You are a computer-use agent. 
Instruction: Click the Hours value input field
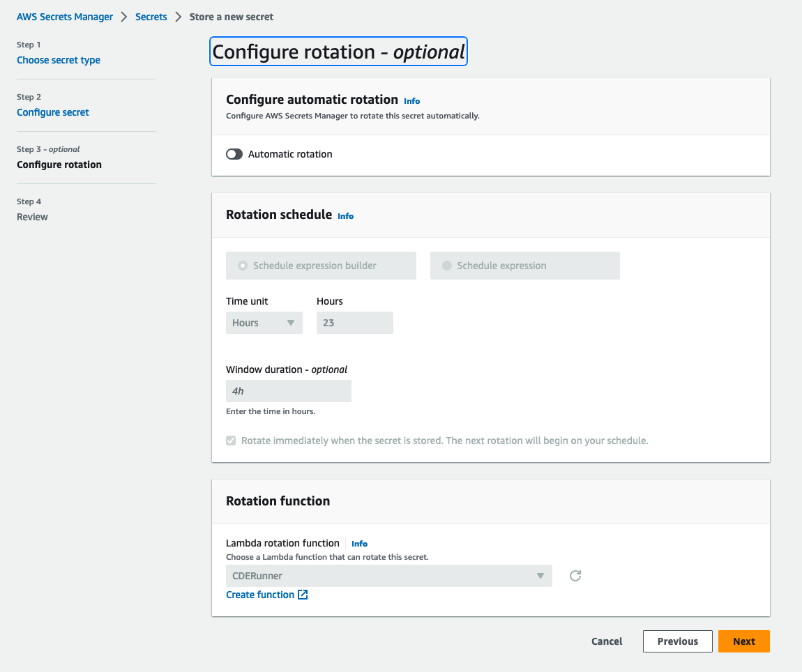[355, 323]
